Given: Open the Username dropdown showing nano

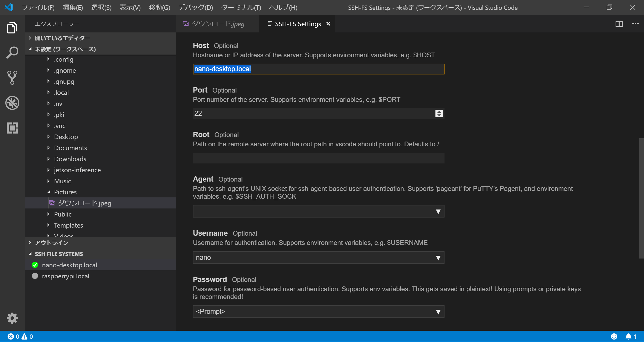Looking at the screenshot, I should (x=318, y=258).
